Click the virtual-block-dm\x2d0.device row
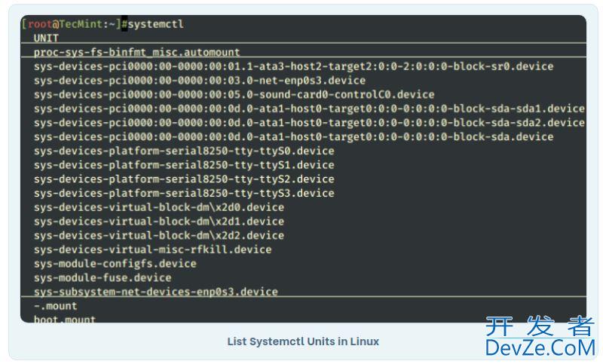 coord(159,207)
